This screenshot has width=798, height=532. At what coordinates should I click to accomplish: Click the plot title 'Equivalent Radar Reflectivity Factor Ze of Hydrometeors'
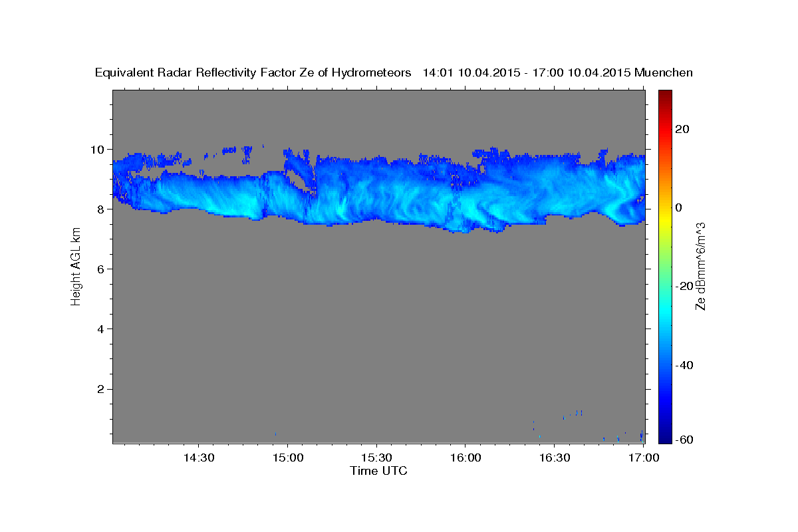coord(253,73)
